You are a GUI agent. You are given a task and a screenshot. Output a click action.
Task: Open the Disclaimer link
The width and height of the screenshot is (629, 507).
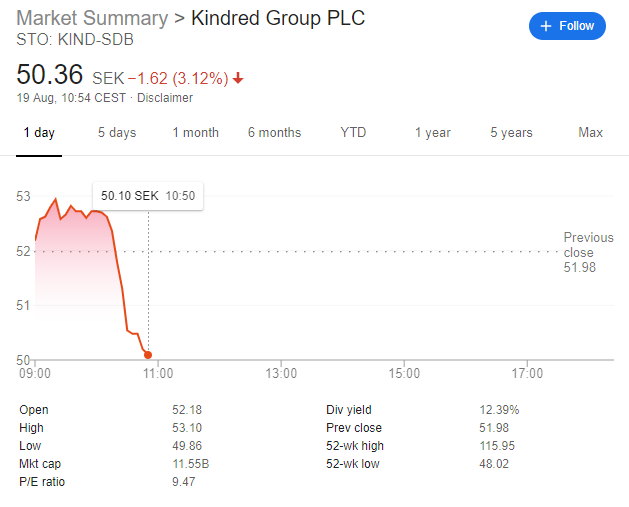click(x=165, y=98)
